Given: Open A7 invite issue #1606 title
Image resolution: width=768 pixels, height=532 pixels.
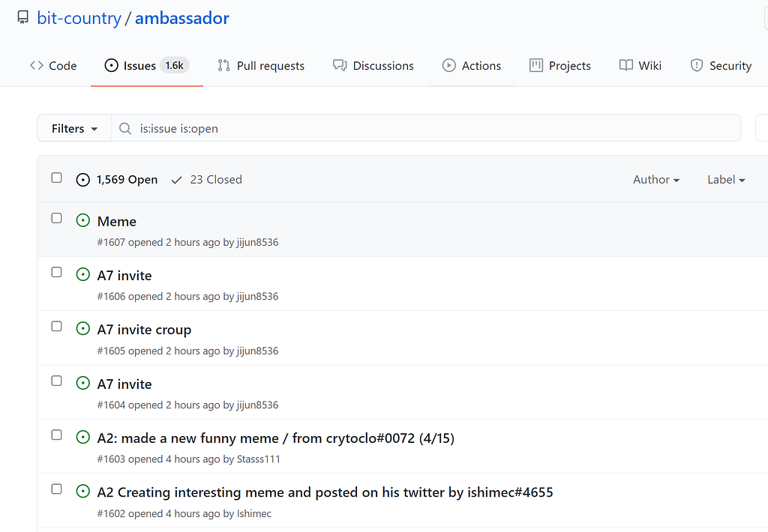Looking at the screenshot, I should click(x=124, y=276).
